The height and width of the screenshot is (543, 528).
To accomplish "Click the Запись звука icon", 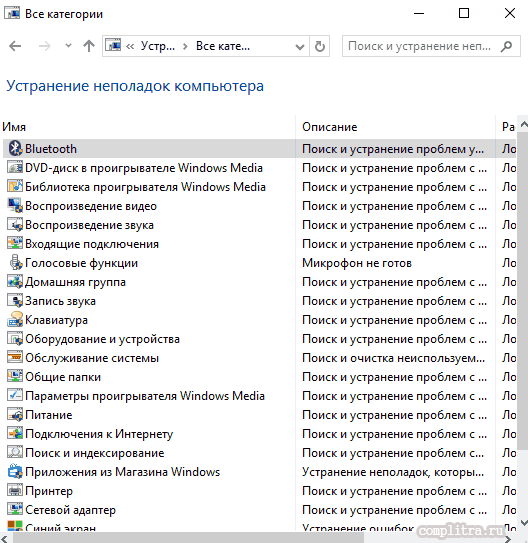I will 15,301.
